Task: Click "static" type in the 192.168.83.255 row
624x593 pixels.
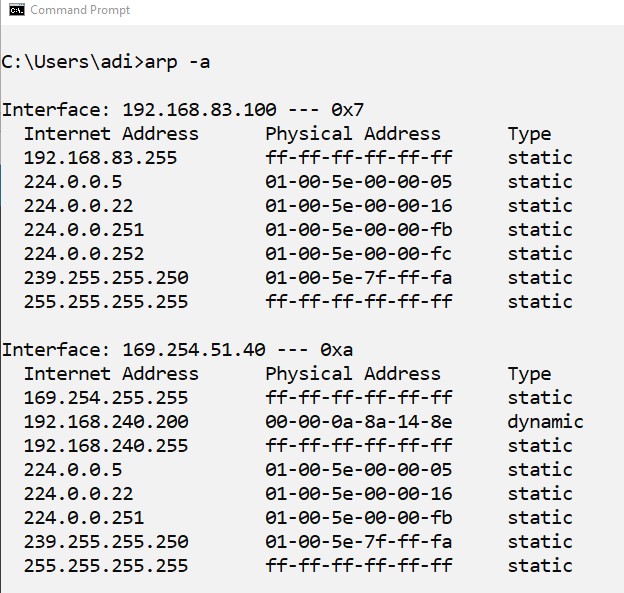Action: pos(540,158)
